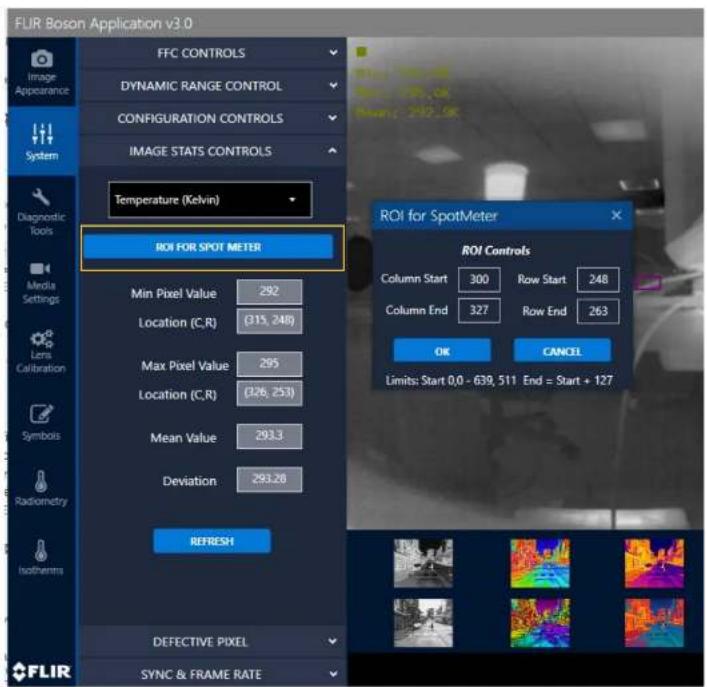Image resolution: width=707 pixels, height=687 pixels.
Task: Click the green indicator square on video
Action: (x=361, y=52)
